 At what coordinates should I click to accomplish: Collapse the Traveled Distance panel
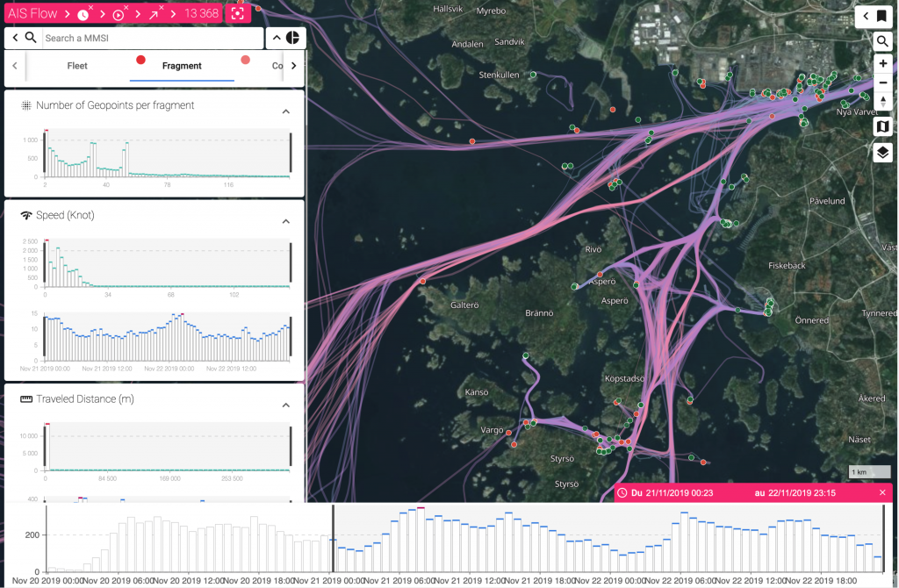pos(286,405)
